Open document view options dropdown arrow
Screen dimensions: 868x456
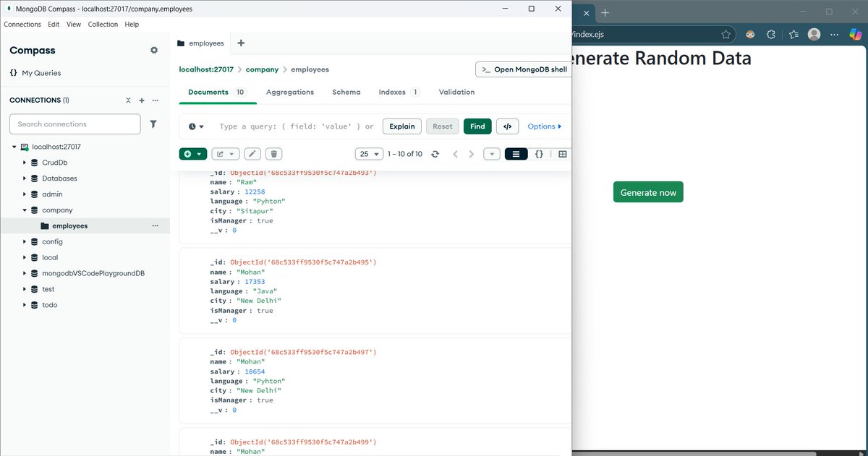491,154
